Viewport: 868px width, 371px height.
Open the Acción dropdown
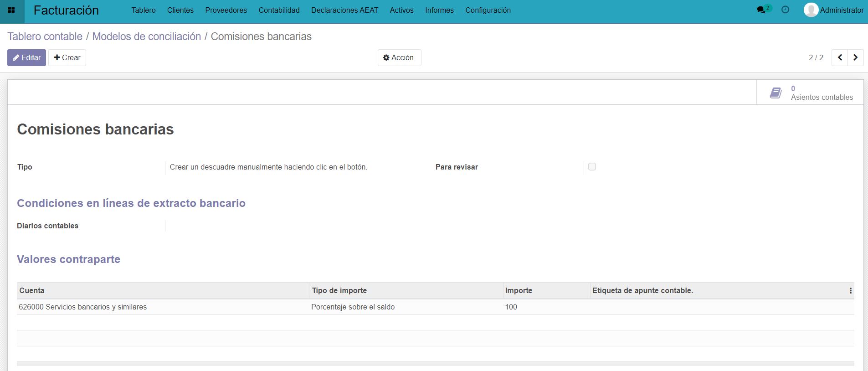click(x=399, y=57)
